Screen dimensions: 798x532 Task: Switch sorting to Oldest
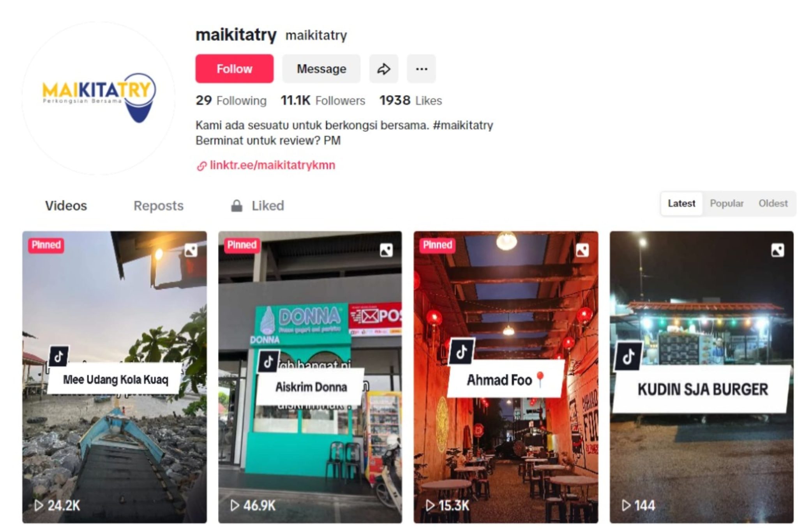point(773,203)
